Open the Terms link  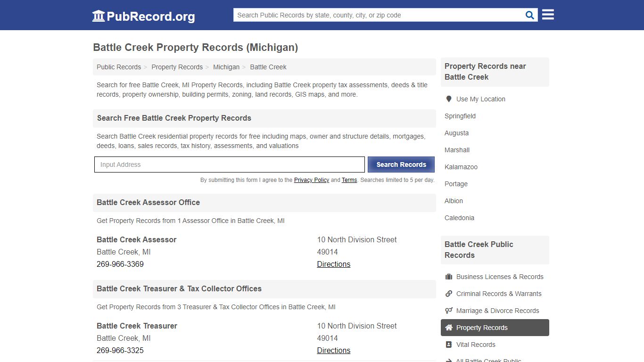[349, 180]
